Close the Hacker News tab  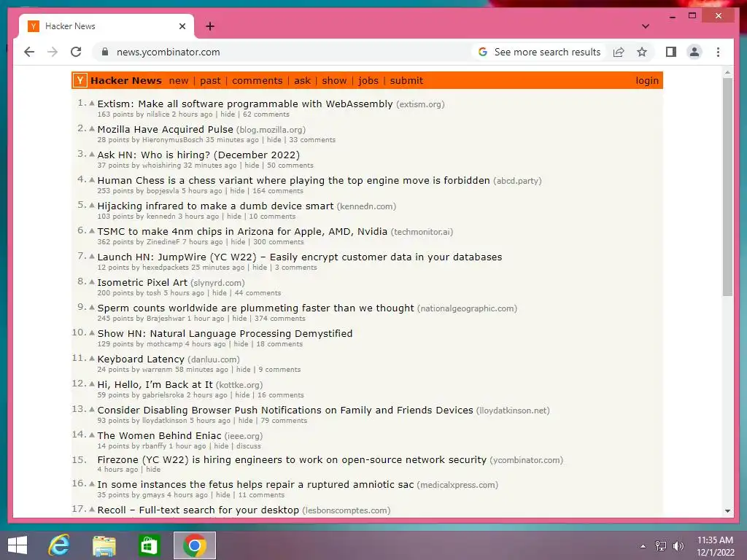coord(182,26)
